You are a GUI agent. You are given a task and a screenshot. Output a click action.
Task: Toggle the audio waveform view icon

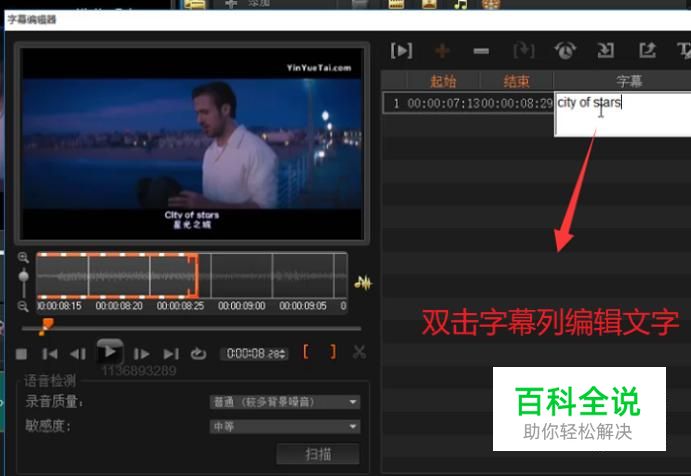[x=363, y=283]
